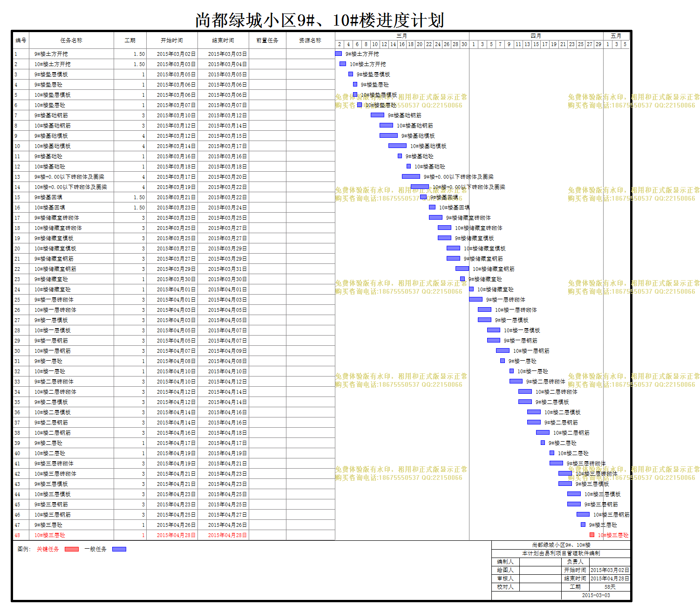This screenshot has height=612, width=700.
Task: Click the Gantt bar for 9#楼储藏室砖砌体
Action: coord(435,217)
